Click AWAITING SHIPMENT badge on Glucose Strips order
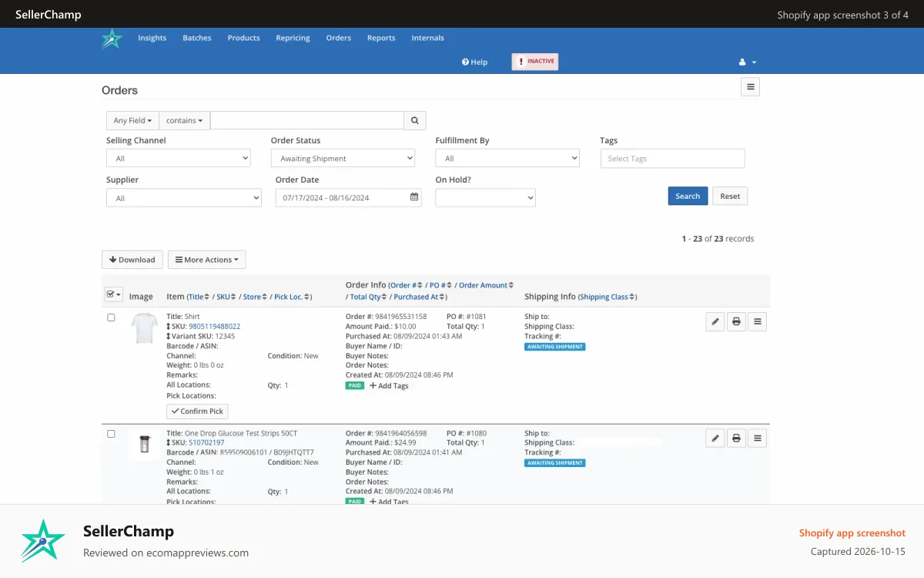The width and height of the screenshot is (924, 578). pos(555,463)
